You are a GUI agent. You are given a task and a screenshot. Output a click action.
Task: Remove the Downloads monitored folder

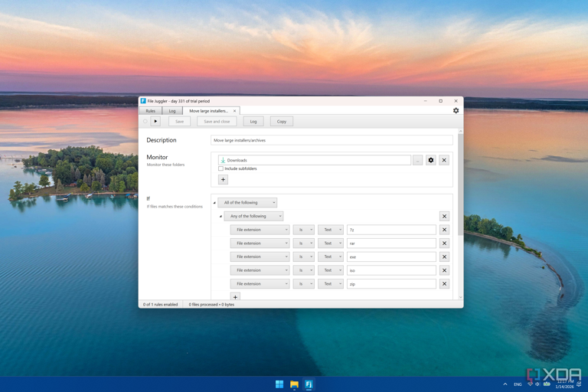(444, 160)
